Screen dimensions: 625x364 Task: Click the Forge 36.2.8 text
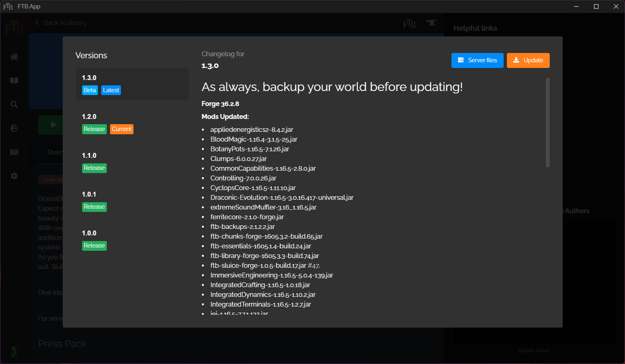[x=220, y=104]
